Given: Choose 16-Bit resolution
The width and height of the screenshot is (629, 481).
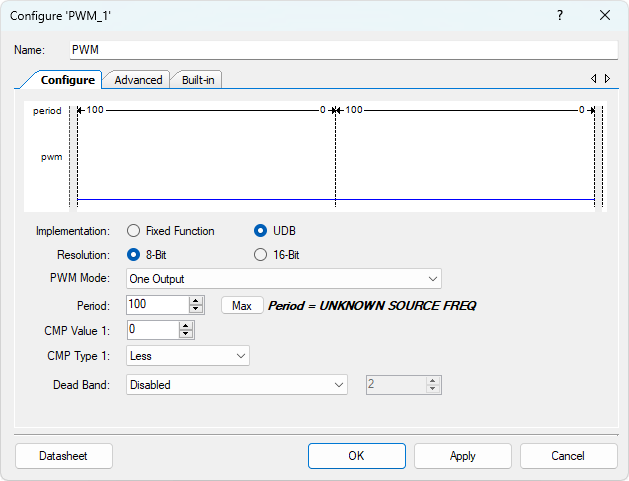Looking at the screenshot, I should pyautogui.click(x=261, y=255).
